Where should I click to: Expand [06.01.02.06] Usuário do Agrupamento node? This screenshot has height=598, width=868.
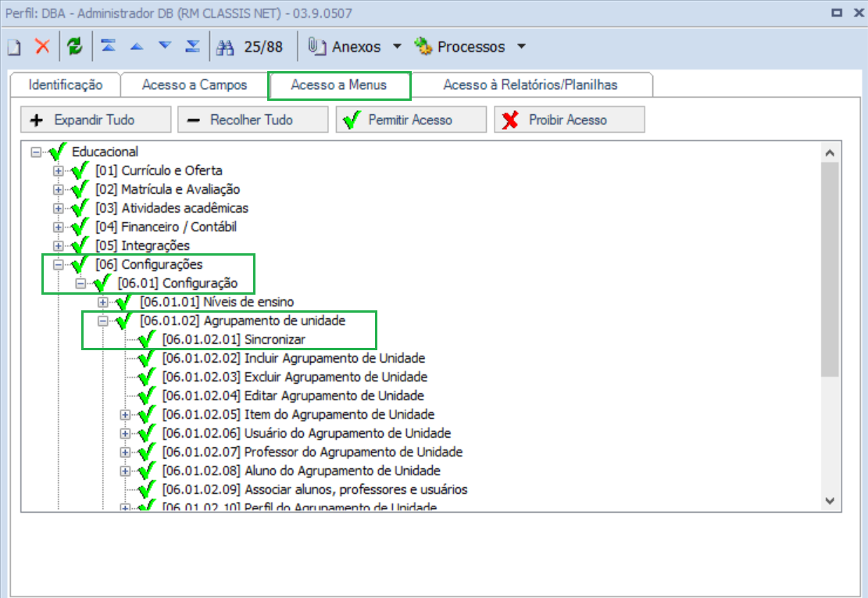(x=125, y=433)
